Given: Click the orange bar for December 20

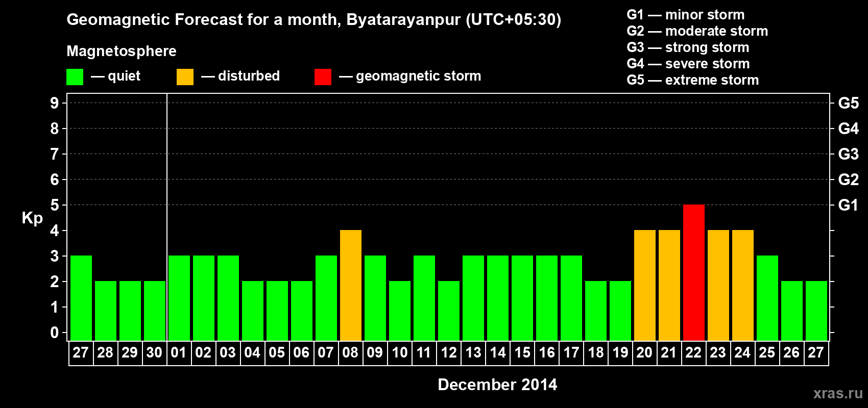Looking at the screenshot, I should tap(645, 285).
